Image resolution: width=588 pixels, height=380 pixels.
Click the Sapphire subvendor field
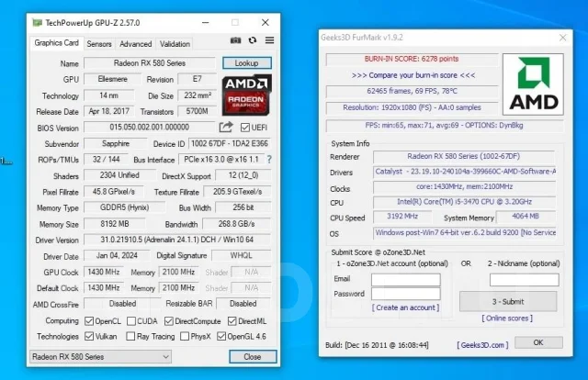[x=116, y=143]
